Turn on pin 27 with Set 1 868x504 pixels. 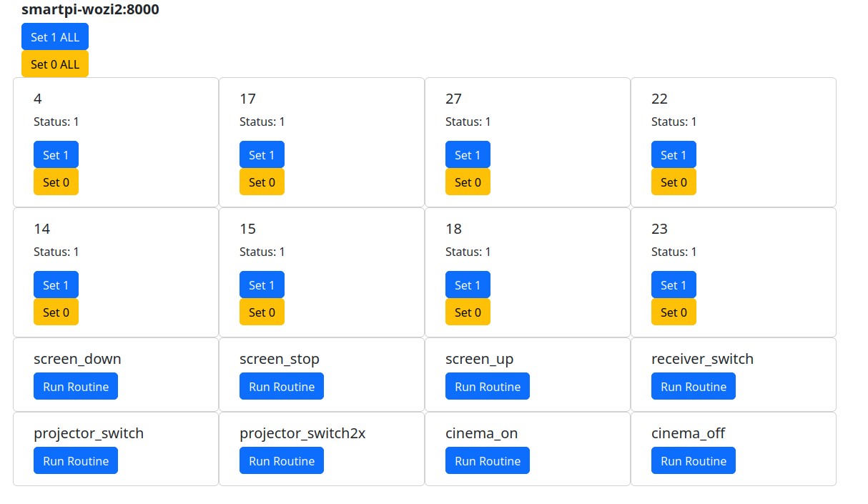coord(468,155)
